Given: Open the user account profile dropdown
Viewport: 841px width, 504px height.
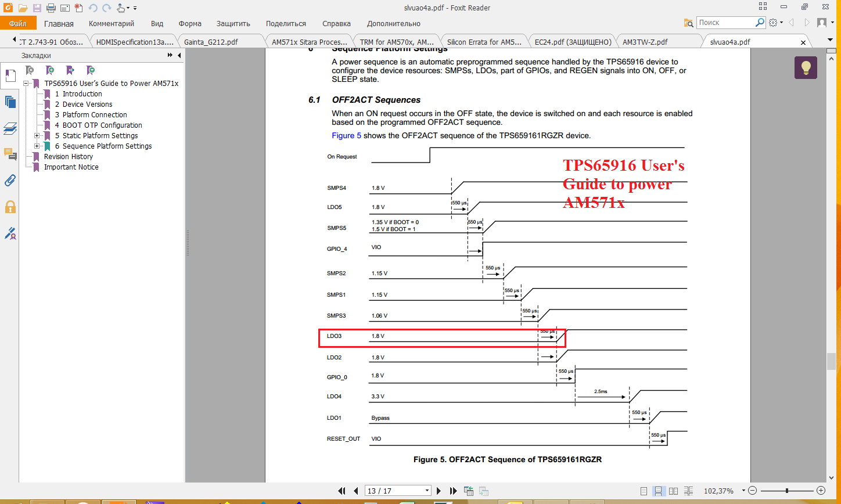Looking at the screenshot, I should tap(825, 23).
